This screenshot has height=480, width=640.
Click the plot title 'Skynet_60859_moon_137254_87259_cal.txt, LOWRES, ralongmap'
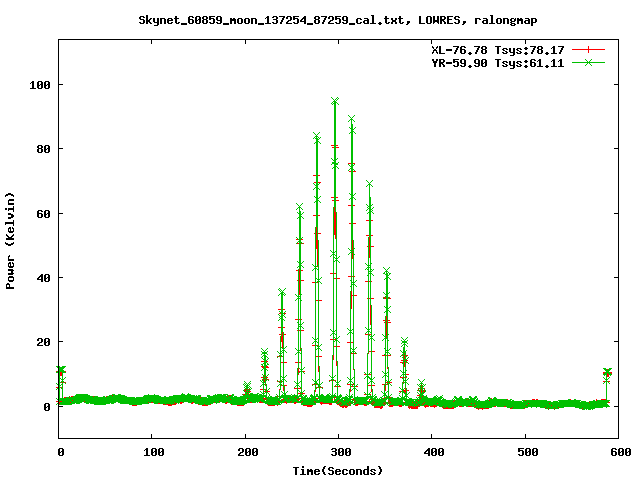click(x=338, y=20)
